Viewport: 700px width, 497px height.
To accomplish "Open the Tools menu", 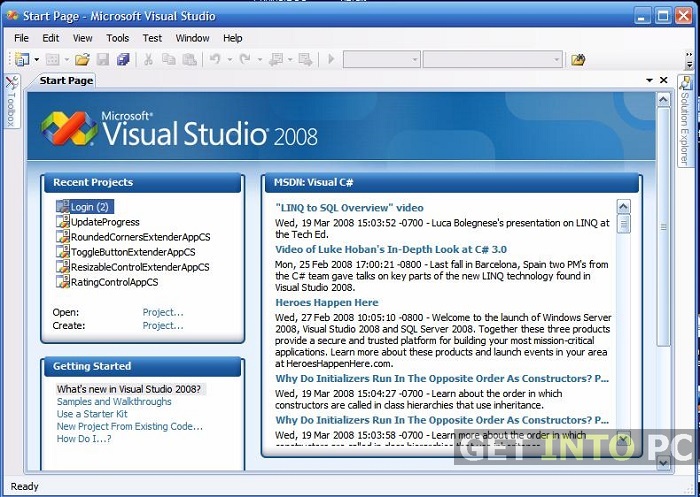I will 117,38.
